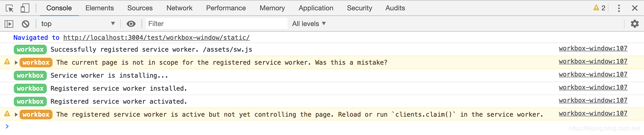Open the All levels dropdown

[309, 24]
